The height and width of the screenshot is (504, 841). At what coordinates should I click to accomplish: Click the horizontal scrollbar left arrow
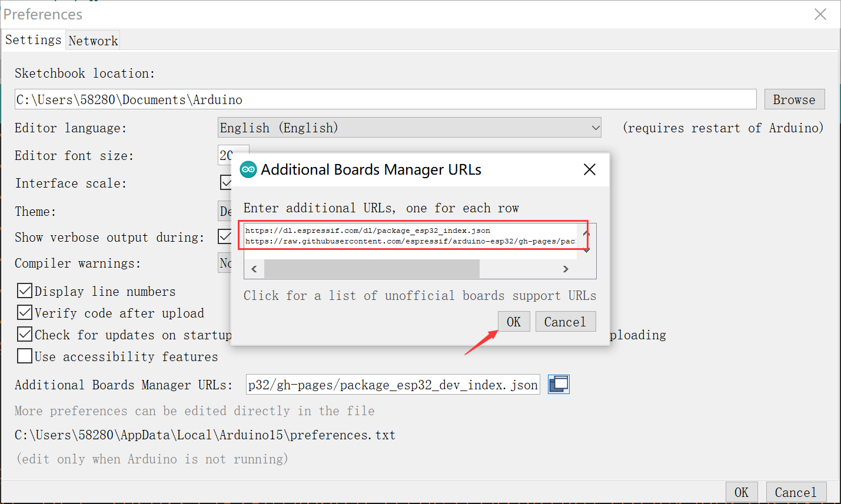click(254, 269)
